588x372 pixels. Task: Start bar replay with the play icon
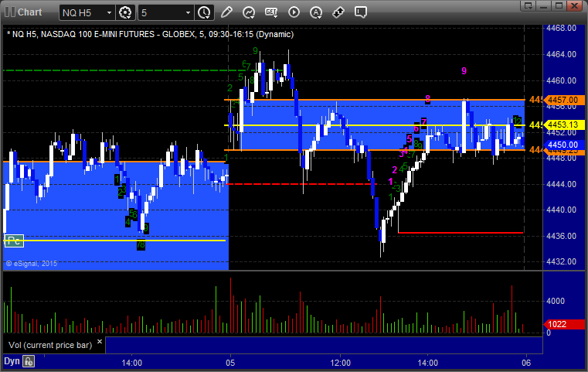click(x=294, y=12)
